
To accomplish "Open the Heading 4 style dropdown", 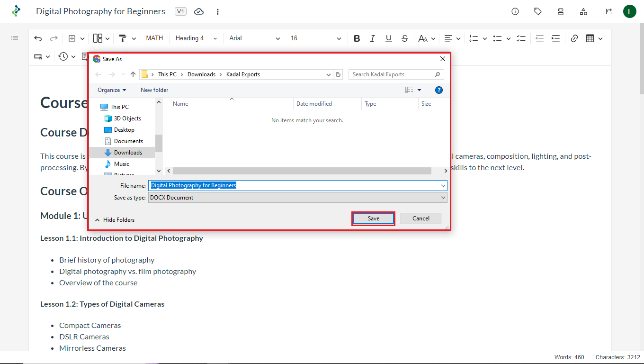I will (x=196, y=38).
